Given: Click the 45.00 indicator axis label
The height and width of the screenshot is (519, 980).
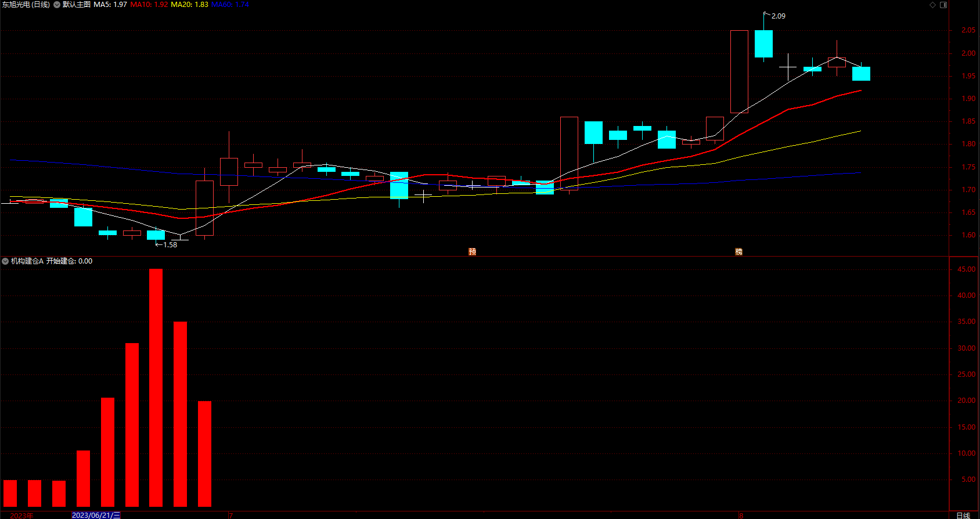Looking at the screenshot, I should (967, 269).
